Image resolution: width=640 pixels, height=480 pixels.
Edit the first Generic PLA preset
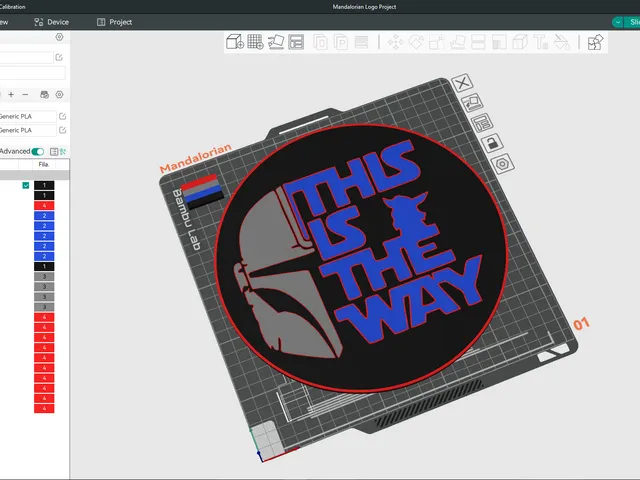click(x=62, y=116)
